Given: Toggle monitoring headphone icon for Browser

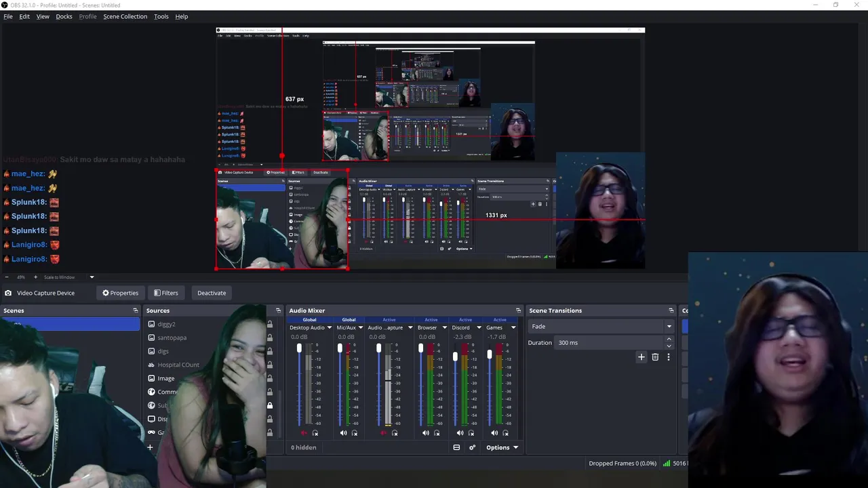Looking at the screenshot, I should (437, 433).
